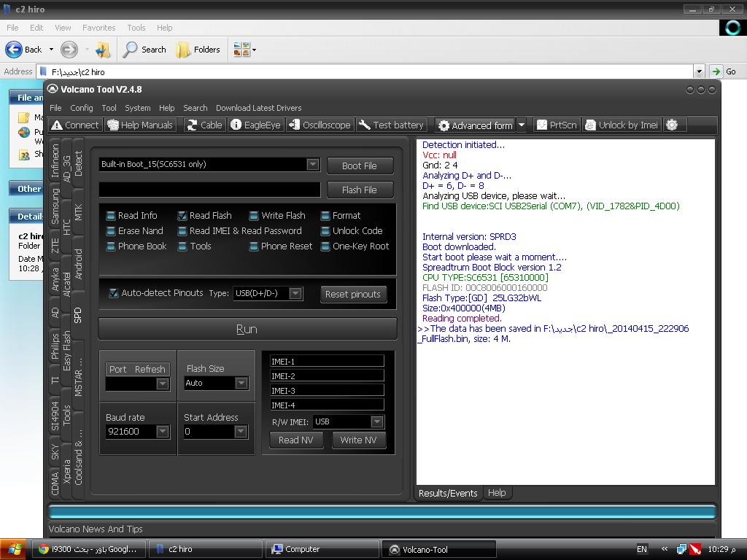The width and height of the screenshot is (747, 560).
Task: Enable the Unlock Code checkbox
Action: [325, 231]
